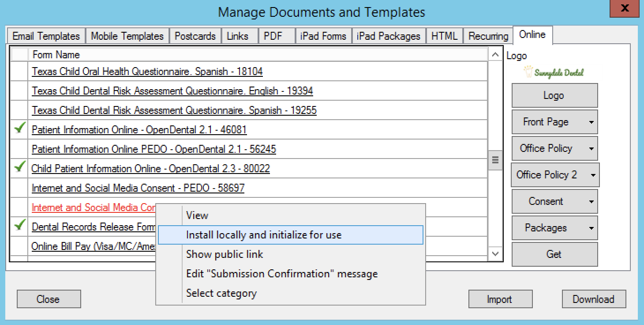
Task: Switch to the Email Templates tab
Action: [46, 36]
